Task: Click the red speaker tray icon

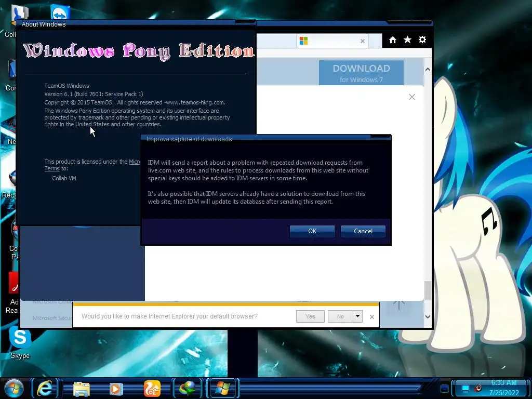Action: point(478,388)
